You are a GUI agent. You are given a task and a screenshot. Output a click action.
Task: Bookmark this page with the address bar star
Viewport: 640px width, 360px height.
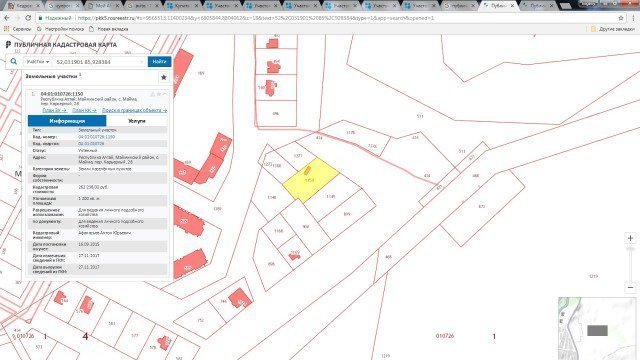[x=621, y=18]
